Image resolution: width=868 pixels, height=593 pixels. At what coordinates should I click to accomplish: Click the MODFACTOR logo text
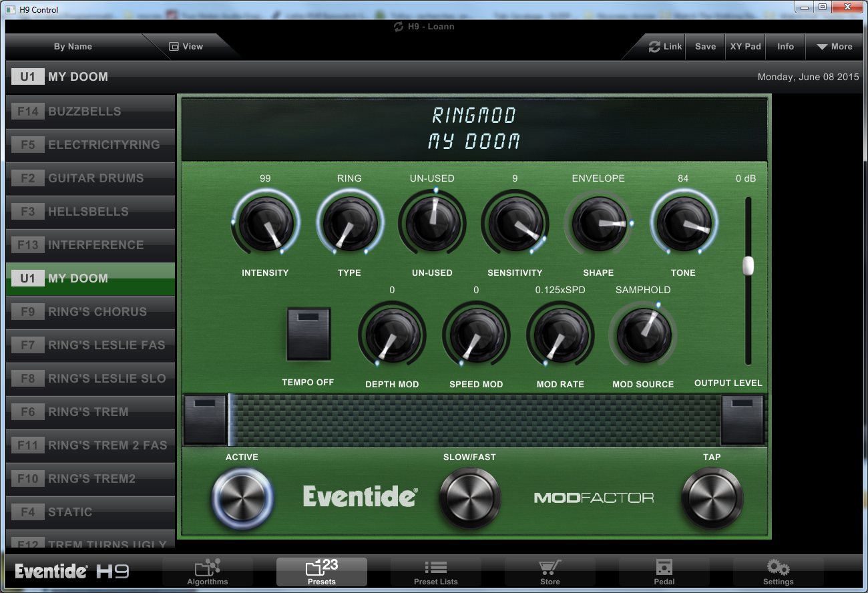[594, 498]
